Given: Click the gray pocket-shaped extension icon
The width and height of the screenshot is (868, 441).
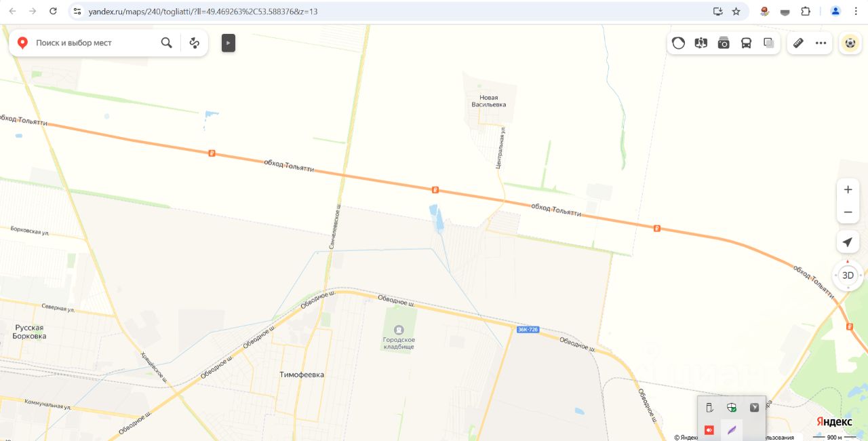Looking at the screenshot, I should point(785,12).
